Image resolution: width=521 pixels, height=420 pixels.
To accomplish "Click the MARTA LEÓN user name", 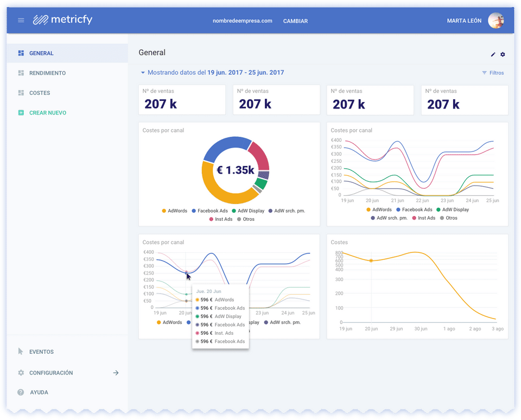I will [464, 21].
